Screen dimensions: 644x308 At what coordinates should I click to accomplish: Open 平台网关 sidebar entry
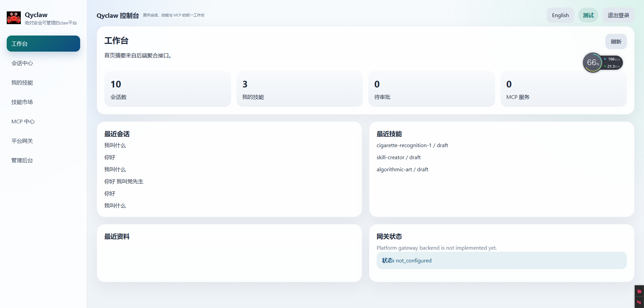click(x=43, y=141)
